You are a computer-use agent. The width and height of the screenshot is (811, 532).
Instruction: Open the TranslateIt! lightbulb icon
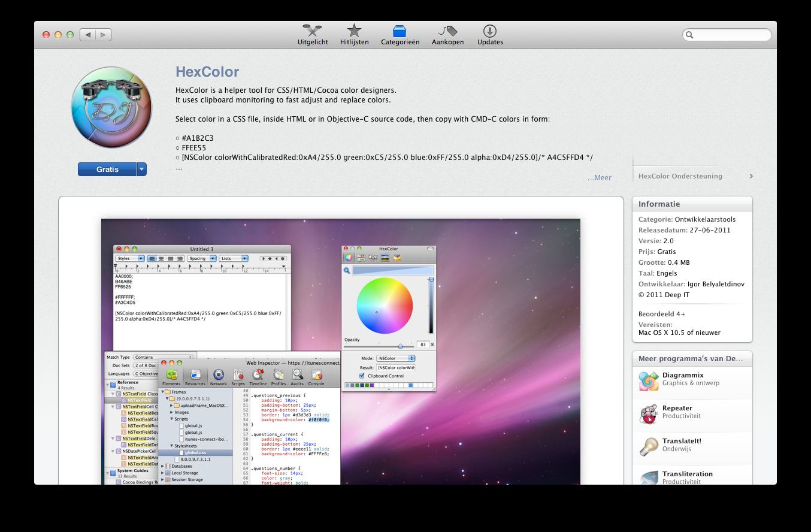tap(649, 446)
